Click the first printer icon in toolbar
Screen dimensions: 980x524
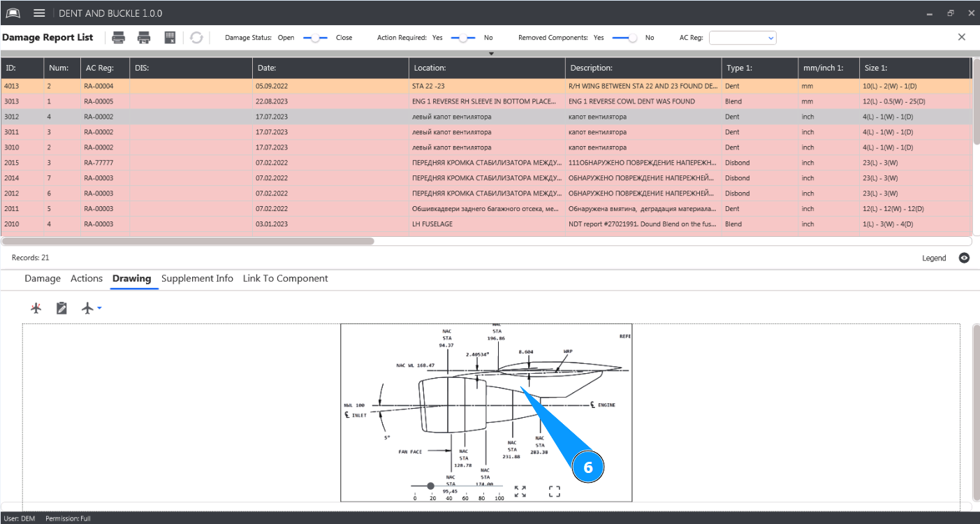click(119, 38)
